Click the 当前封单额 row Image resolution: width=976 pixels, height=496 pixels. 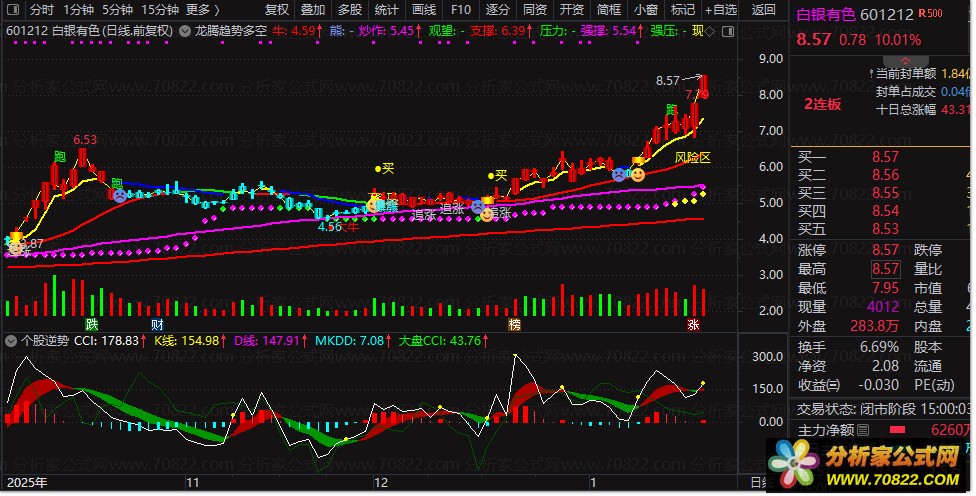coord(922,73)
